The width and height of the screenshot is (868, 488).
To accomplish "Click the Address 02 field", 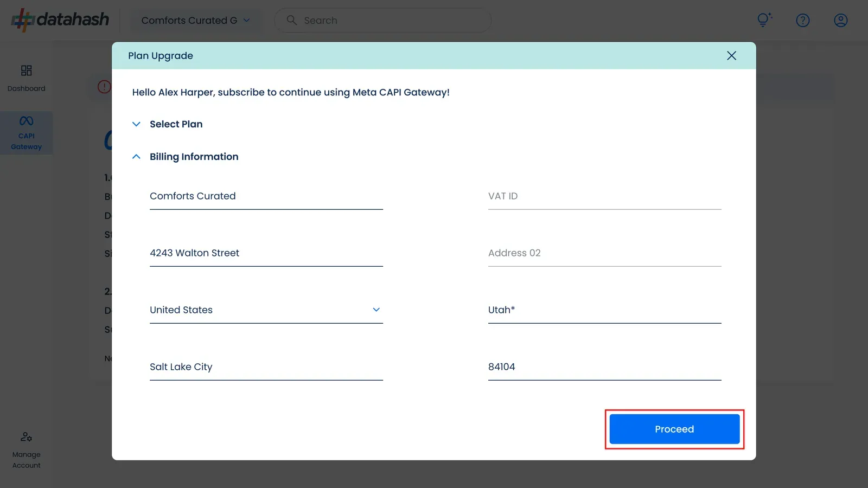I will pos(605,253).
